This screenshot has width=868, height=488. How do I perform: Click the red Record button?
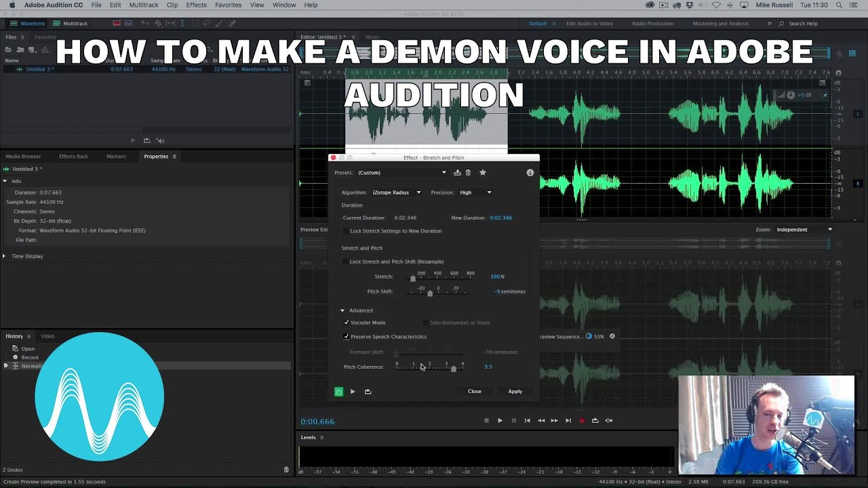pyautogui.click(x=581, y=420)
